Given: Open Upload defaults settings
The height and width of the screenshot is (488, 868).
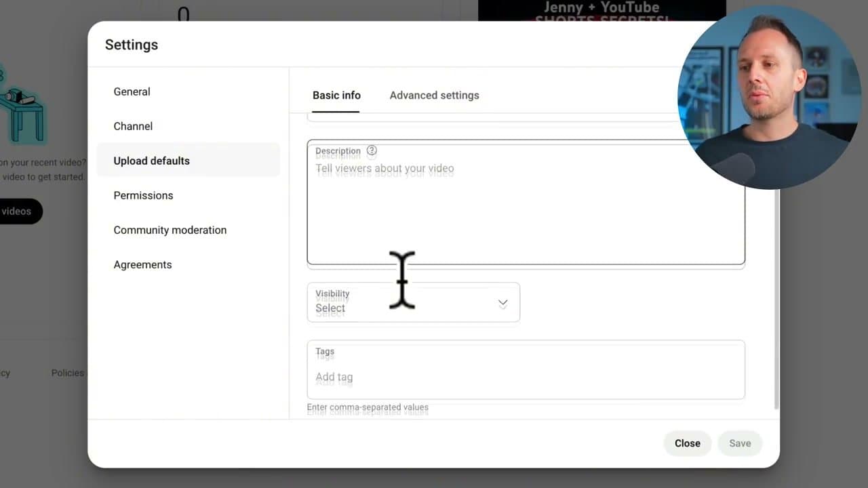Looking at the screenshot, I should pyautogui.click(x=151, y=161).
